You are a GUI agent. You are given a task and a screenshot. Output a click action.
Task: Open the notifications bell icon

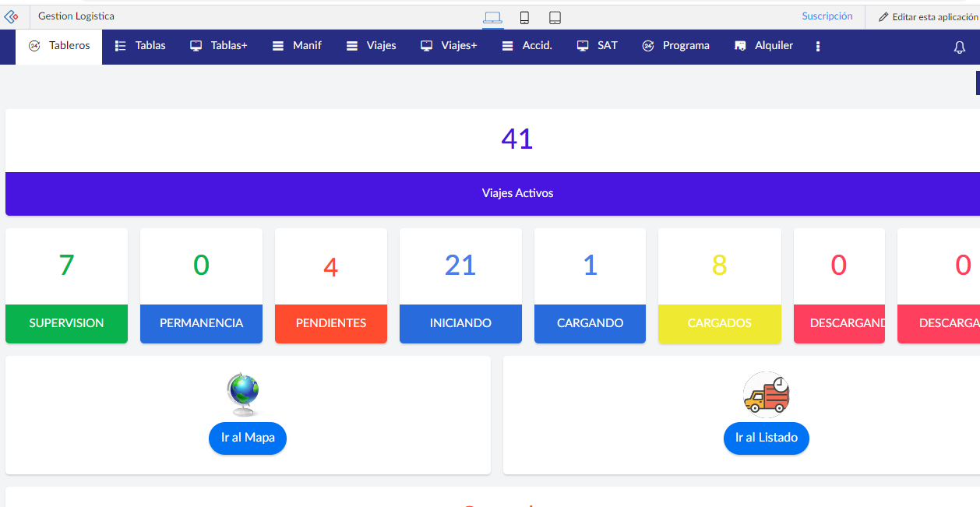coord(959,48)
